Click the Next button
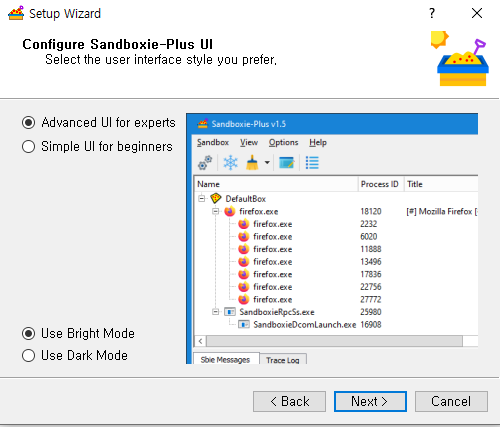The image size is (500, 427). coord(370,401)
